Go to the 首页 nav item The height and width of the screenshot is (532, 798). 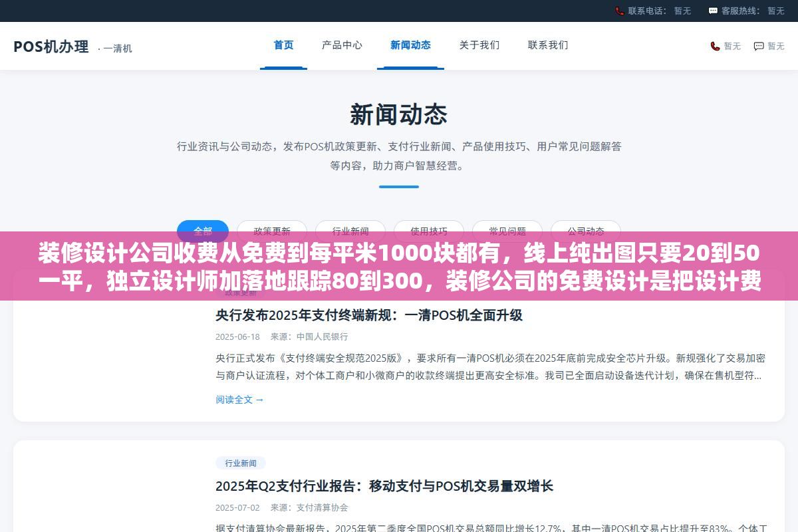point(283,45)
